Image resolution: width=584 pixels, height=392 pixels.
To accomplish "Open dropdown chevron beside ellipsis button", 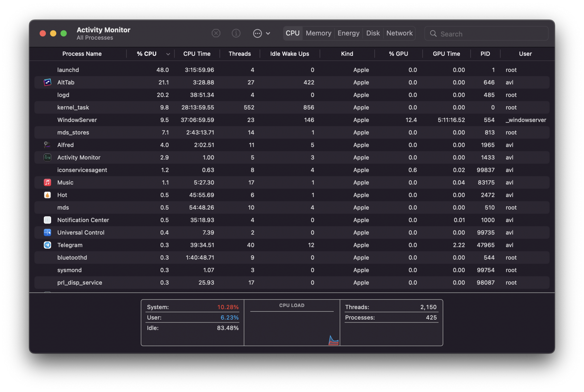I will coord(268,33).
